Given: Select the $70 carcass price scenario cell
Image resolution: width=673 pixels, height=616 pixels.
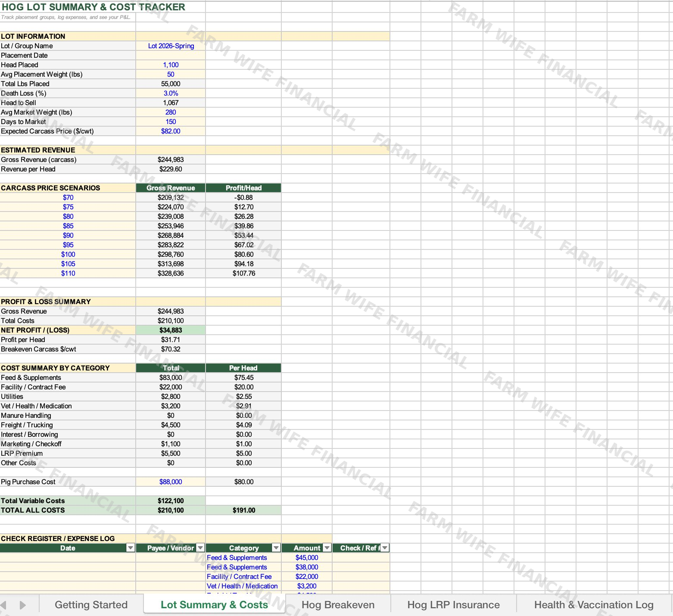Looking at the screenshot, I should [68, 198].
